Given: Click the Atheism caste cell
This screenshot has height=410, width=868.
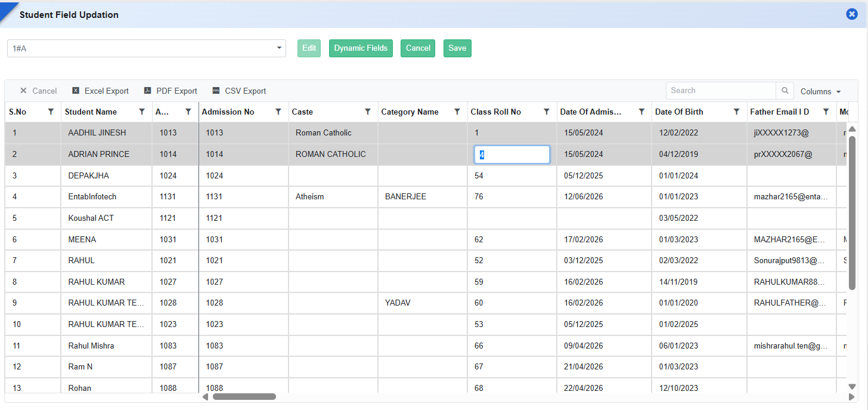Looking at the screenshot, I should click(x=333, y=196).
